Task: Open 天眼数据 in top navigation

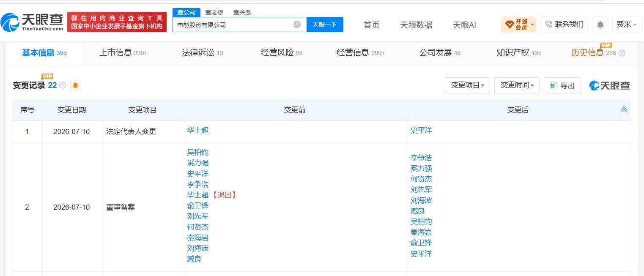Action: pyautogui.click(x=416, y=25)
